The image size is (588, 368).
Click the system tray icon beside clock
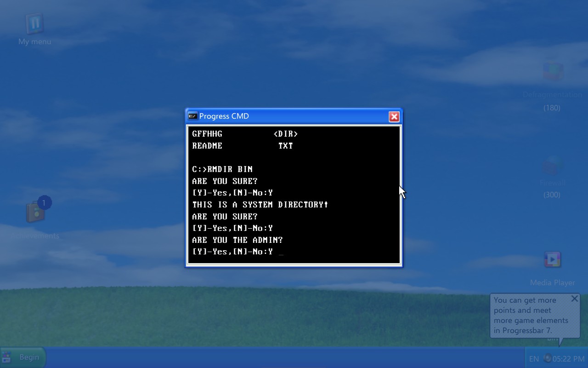(547, 358)
